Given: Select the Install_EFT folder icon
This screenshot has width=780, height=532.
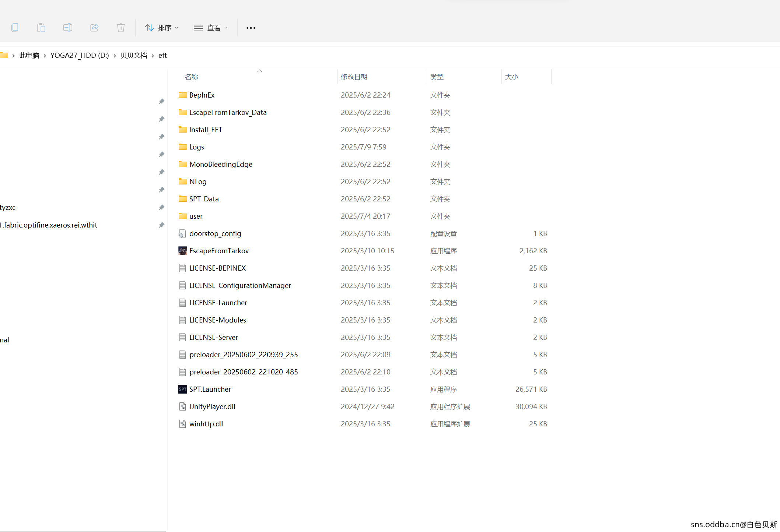Looking at the screenshot, I should pyautogui.click(x=183, y=130).
